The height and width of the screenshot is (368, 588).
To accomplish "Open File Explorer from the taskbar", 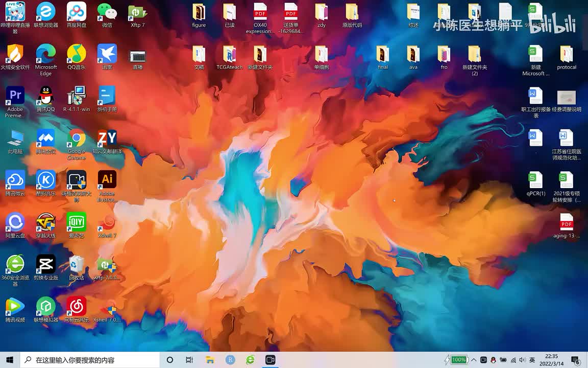I will coord(210,360).
